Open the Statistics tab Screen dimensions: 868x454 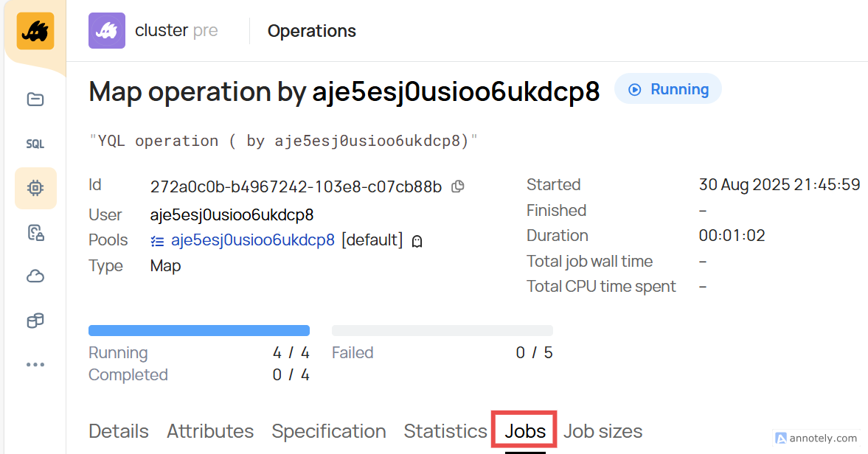[x=445, y=431]
